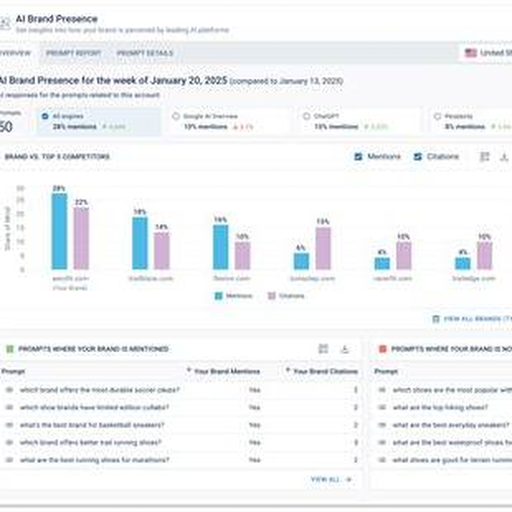Click row icon for terrain running shoes prompt
This screenshot has height=512, width=512.
pos(382,460)
